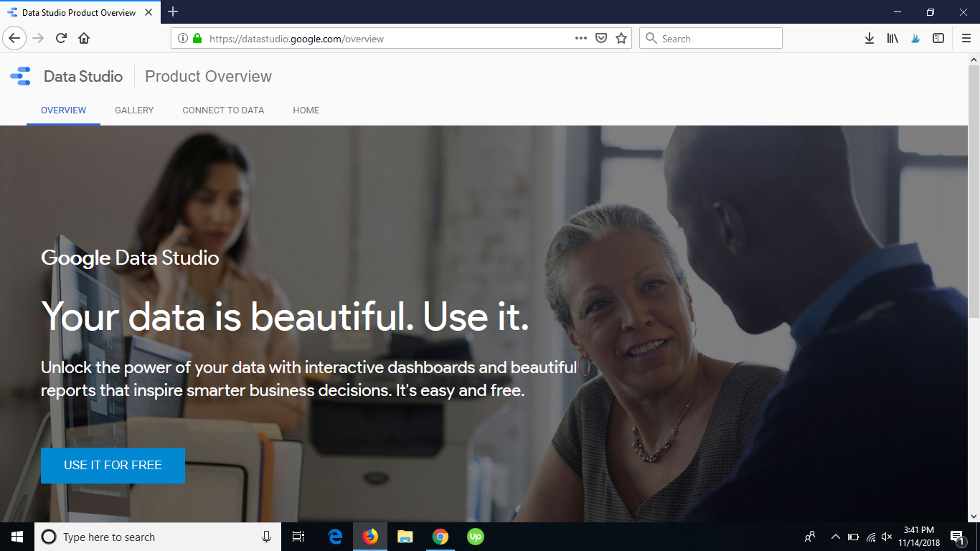Screen dimensions: 980x551
Task: Show hidden tray icons chevron
Action: pos(836,537)
